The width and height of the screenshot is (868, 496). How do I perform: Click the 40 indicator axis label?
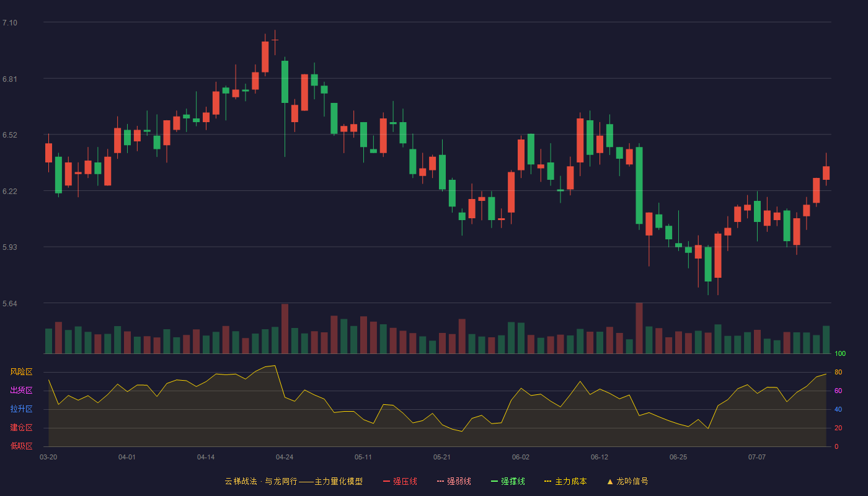point(838,409)
